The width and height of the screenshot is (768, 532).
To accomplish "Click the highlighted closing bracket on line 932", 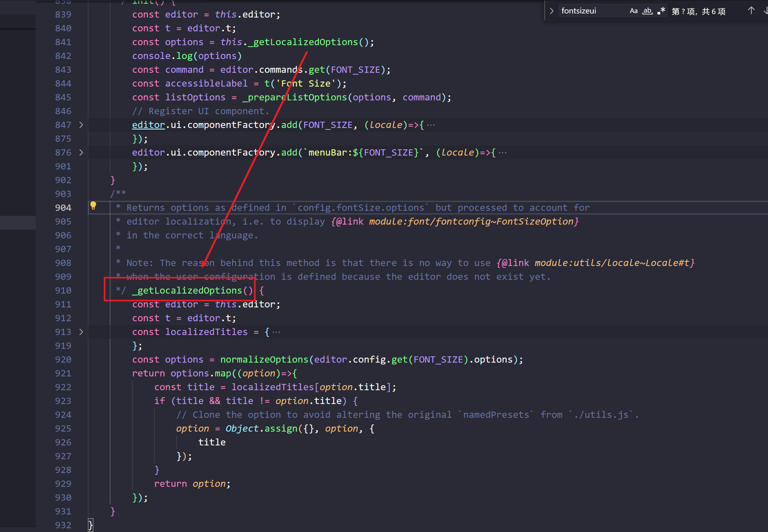I will (90, 525).
